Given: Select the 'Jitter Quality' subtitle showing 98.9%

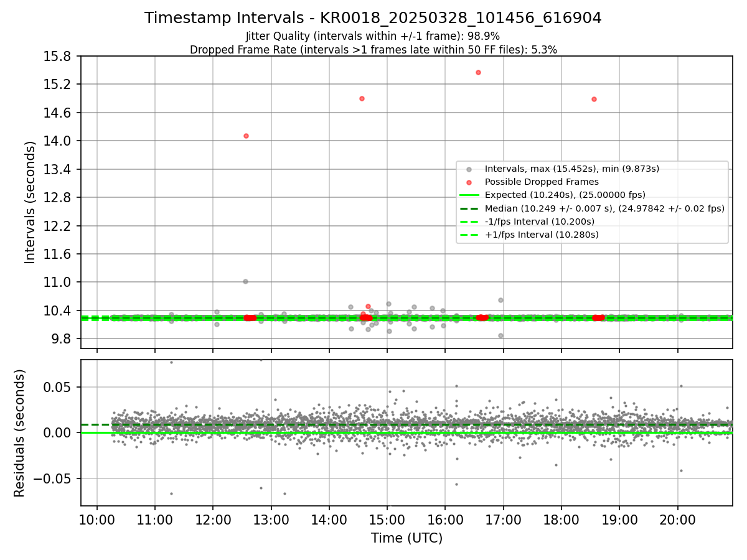Looking at the screenshot, I should [373, 36].
